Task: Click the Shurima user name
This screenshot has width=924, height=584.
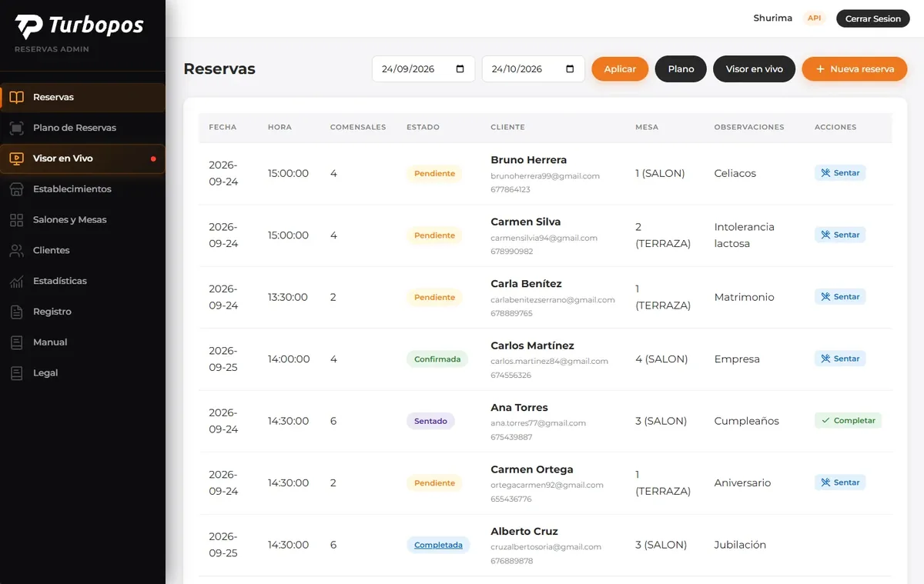Action: [x=772, y=18]
